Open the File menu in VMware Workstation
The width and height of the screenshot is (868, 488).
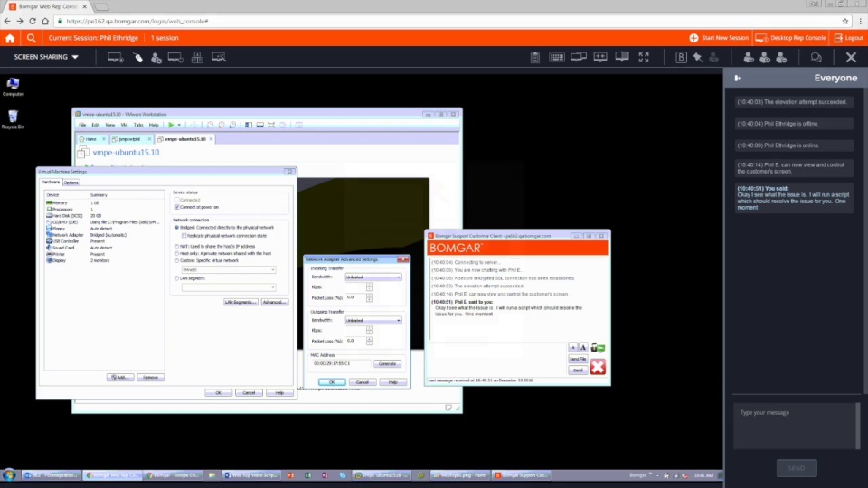point(82,125)
